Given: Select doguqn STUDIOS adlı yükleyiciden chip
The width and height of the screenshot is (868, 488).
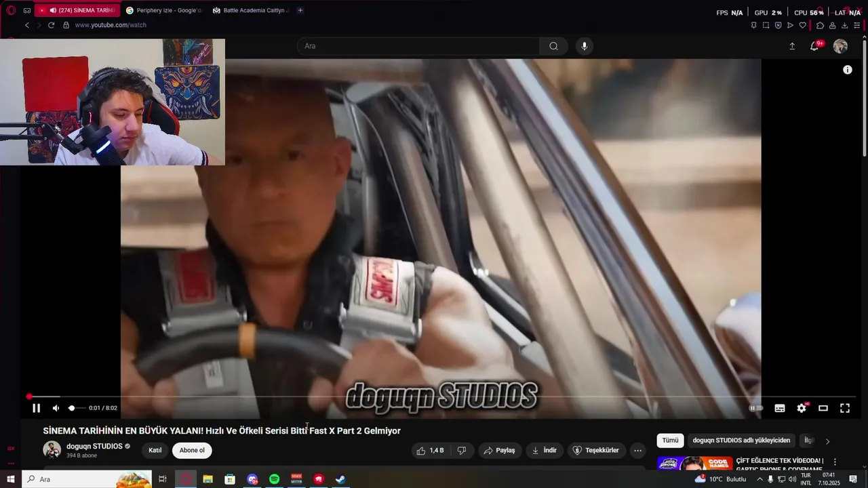Looking at the screenshot, I should 741,441.
